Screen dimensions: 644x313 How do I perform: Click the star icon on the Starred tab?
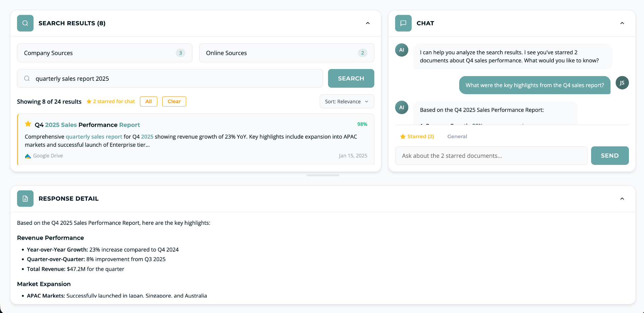403,136
